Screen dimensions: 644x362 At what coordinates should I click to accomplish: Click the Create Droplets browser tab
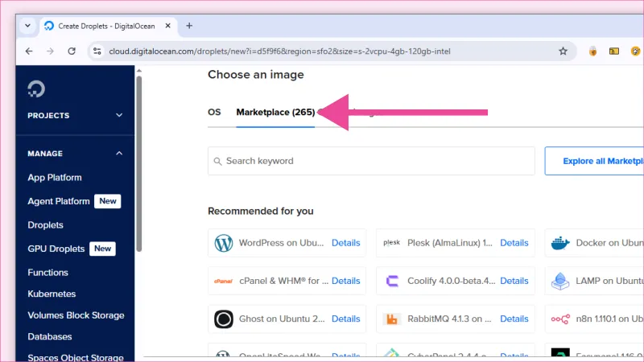(107, 26)
